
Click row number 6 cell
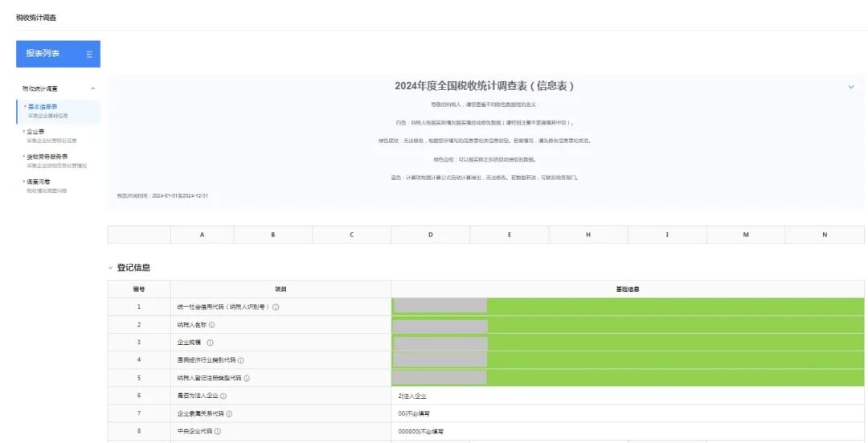[139, 396]
